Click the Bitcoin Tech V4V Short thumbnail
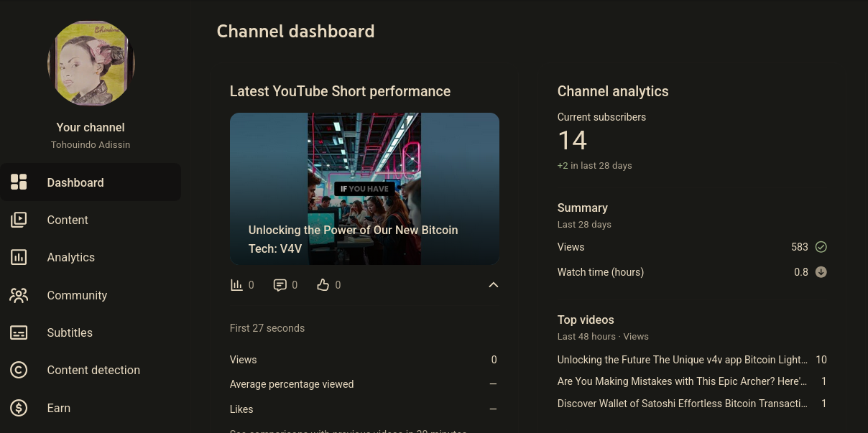This screenshot has height=433, width=868. [x=364, y=189]
